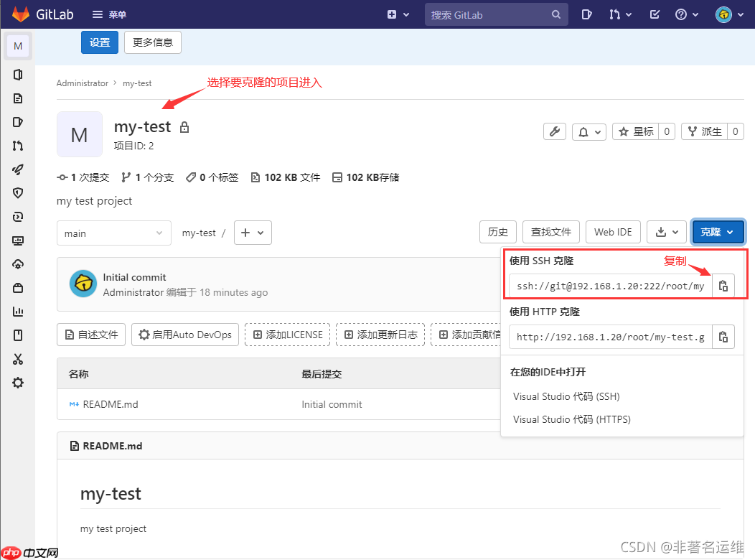Copy the SSH clone URL
Viewport: 755px width, 560px height.
723,285
